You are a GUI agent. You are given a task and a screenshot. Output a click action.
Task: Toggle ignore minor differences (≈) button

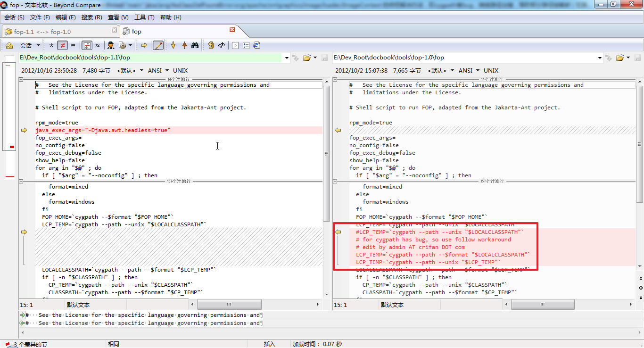98,46
